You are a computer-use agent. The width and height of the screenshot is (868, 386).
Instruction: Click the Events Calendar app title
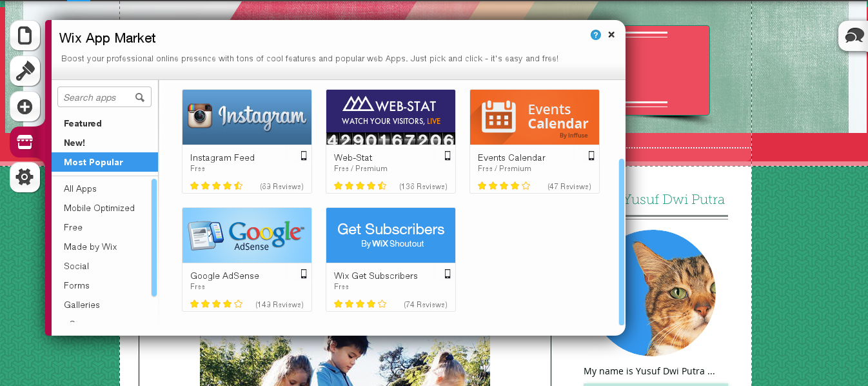tap(511, 157)
